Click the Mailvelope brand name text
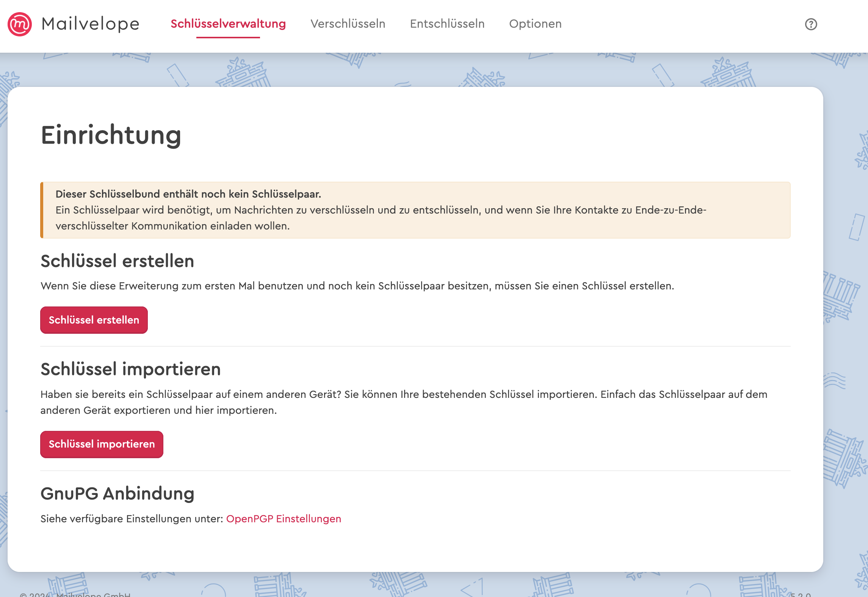 [x=91, y=24]
